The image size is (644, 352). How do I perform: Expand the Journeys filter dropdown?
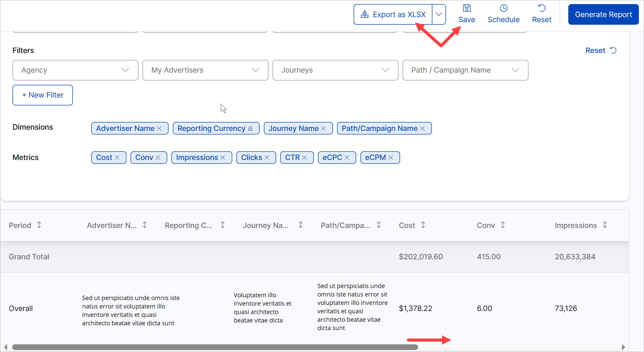tap(335, 70)
